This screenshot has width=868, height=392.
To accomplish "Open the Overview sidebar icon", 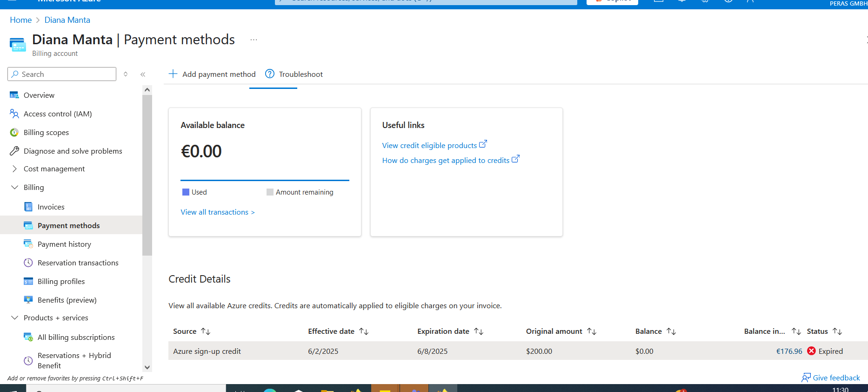I will coord(14,95).
